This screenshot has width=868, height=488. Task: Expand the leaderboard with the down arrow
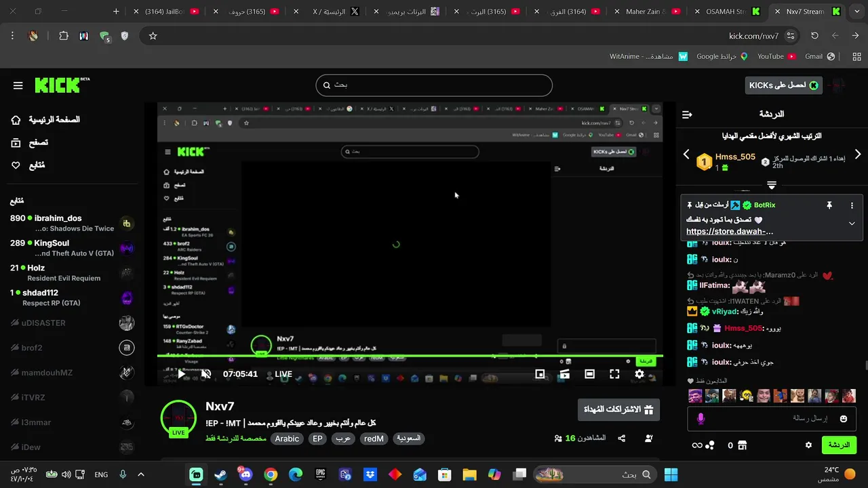click(x=772, y=185)
